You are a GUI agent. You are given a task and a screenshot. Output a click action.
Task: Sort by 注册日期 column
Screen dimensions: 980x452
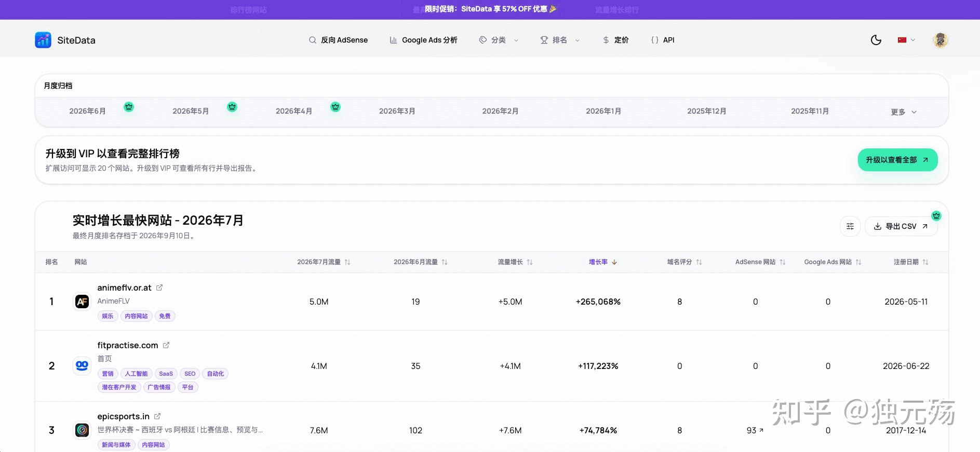point(911,262)
